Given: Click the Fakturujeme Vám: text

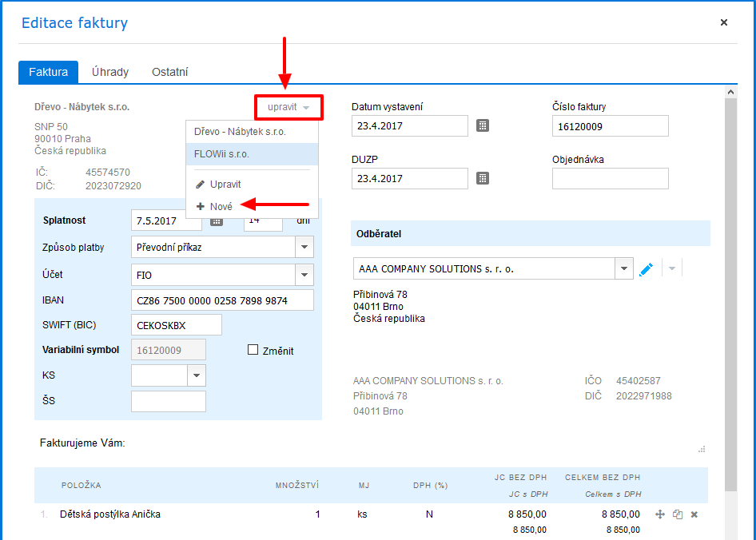Looking at the screenshot, I should pos(82,443).
